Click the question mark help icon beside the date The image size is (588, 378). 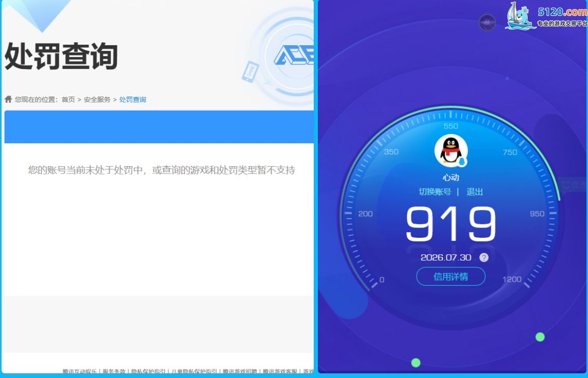tap(484, 258)
